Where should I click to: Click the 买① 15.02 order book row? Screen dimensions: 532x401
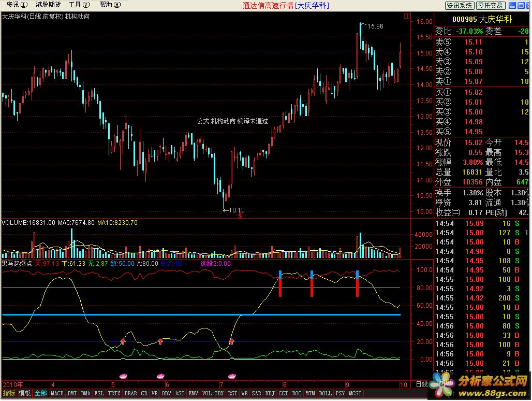click(x=482, y=92)
